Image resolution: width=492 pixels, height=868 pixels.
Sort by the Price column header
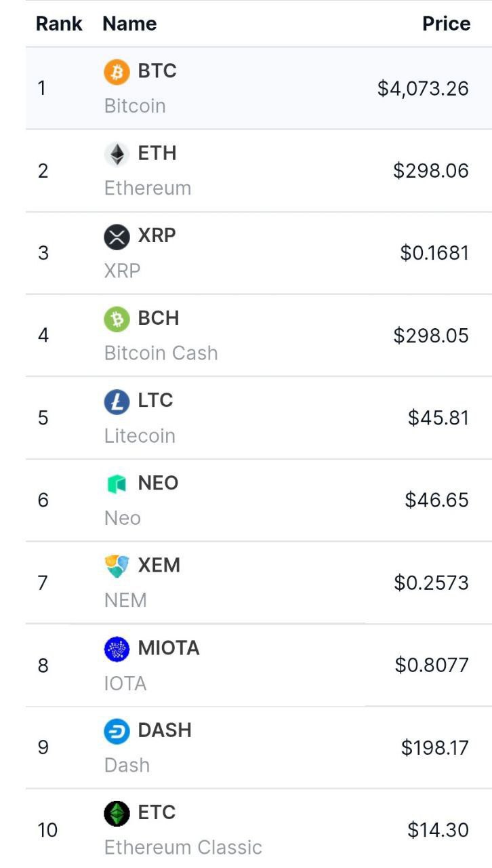tap(446, 24)
